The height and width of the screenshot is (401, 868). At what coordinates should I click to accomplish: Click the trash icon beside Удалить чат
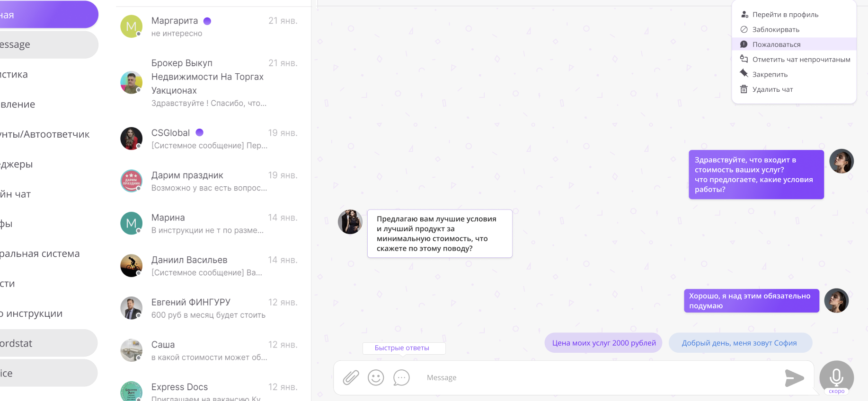tap(744, 89)
